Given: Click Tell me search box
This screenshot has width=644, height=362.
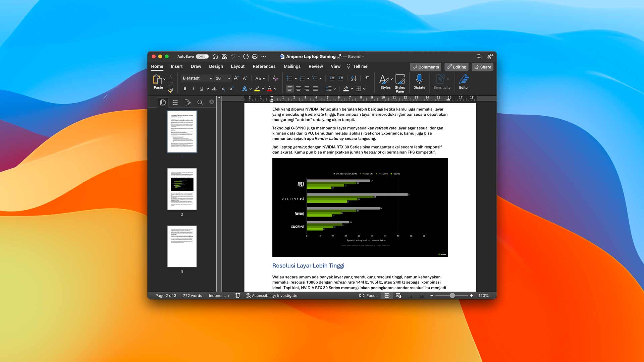Looking at the screenshot, I should pos(357,66).
